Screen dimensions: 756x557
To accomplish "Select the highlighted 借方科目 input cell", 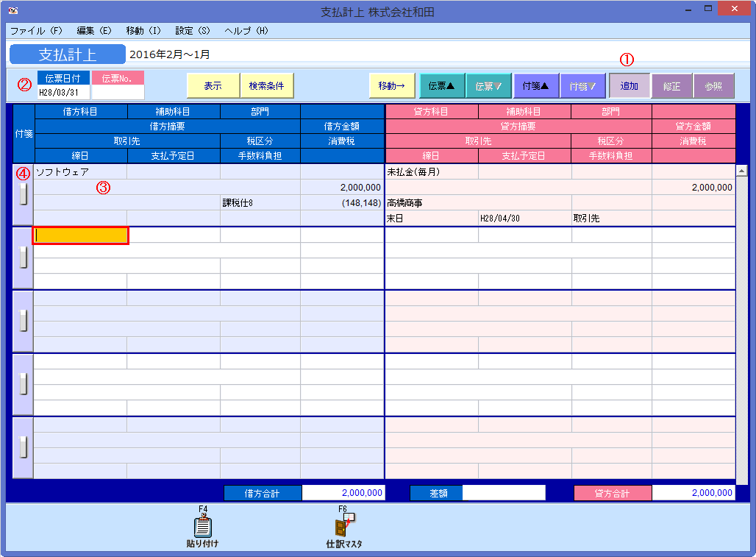I will pos(80,235).
